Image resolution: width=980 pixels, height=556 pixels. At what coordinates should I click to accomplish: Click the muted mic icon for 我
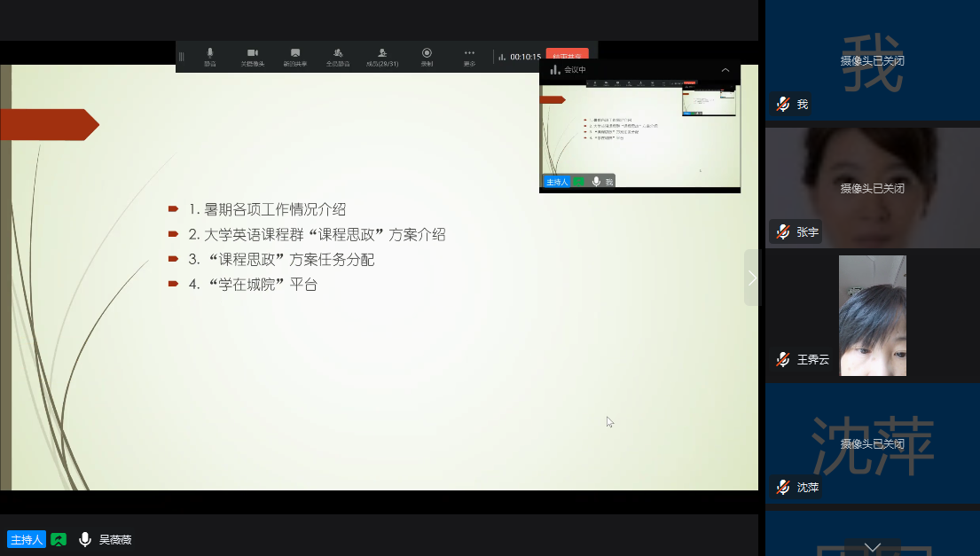point(783,105)
